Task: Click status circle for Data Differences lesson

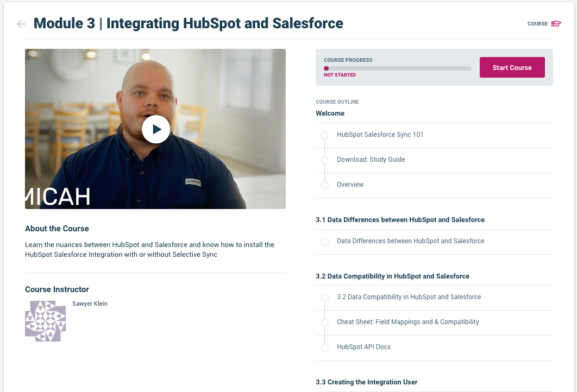Action: point(324,242)
